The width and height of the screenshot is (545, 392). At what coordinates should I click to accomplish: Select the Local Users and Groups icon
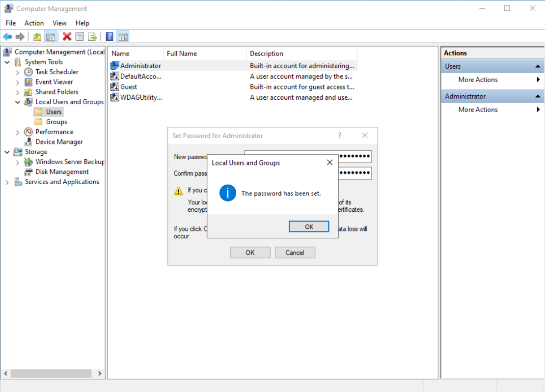pos(28,102)
